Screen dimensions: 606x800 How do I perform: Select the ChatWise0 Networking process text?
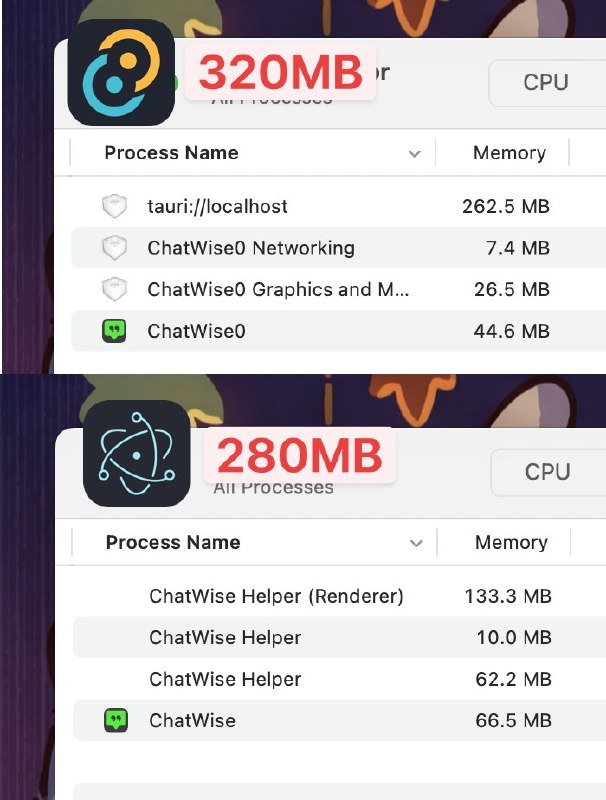point(250,248)
